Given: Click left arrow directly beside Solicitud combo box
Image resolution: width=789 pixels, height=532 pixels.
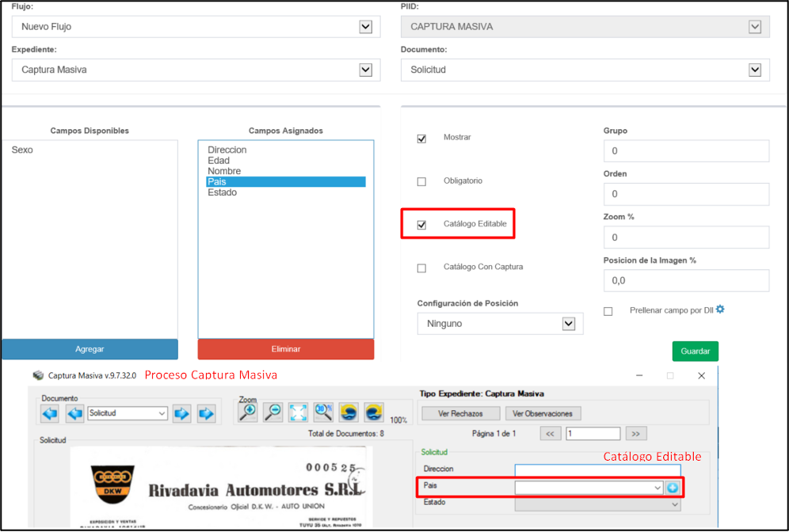Looking at the screenshot, I should pyautogui.click(x=75, y=413).
